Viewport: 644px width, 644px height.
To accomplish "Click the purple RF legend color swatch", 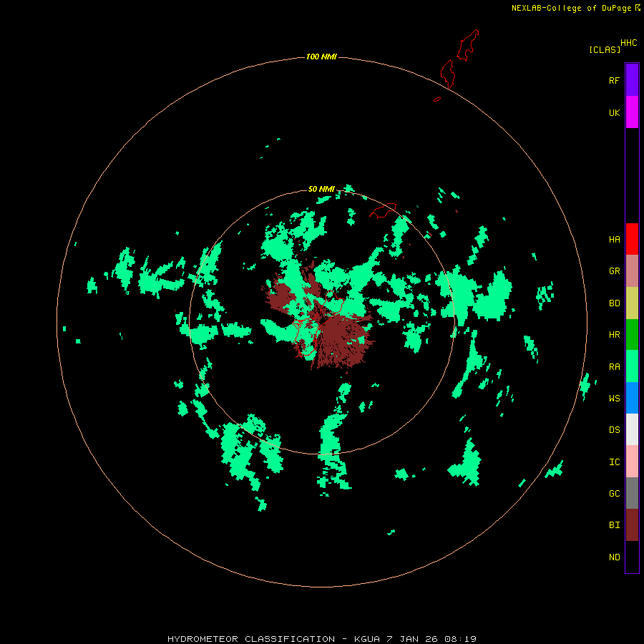I will (632, 80).
